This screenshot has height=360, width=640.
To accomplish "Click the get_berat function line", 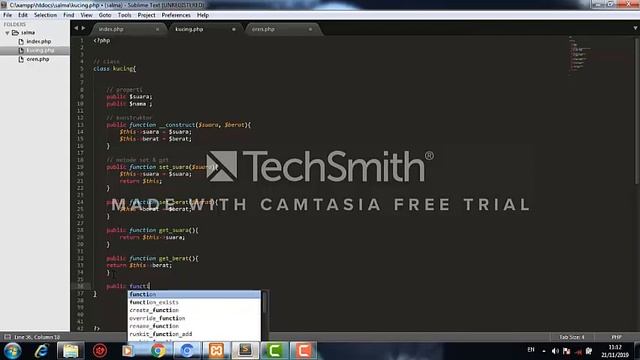I will (x=153, y=258).
